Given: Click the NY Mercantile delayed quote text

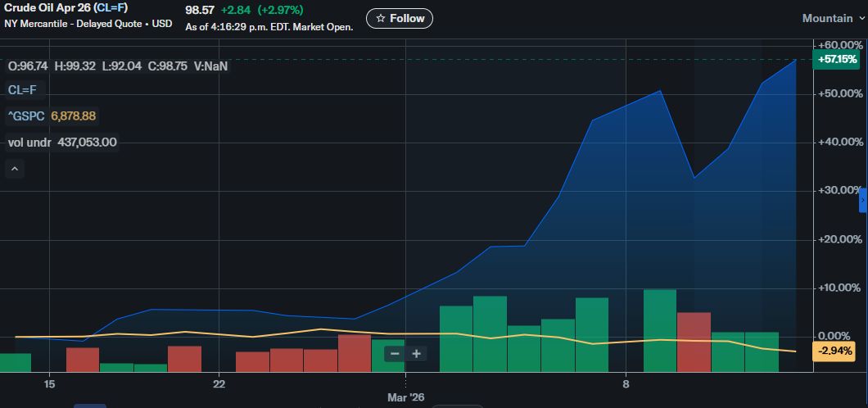Looking at the screenshot, I should point(88,24).
